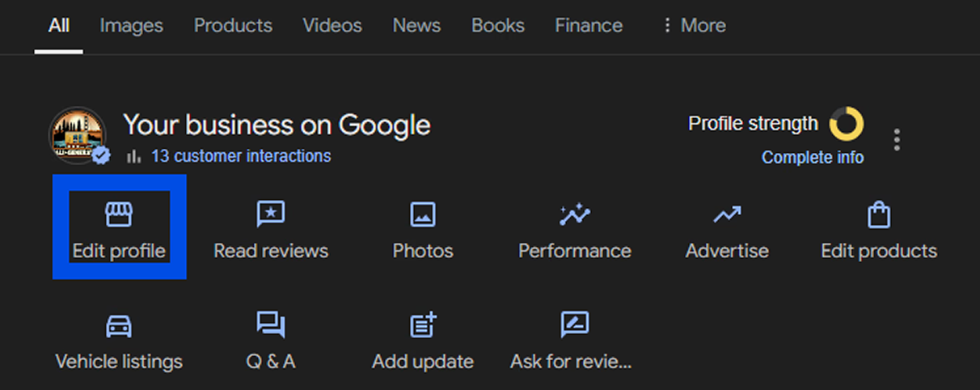Switch to the Images tab
This screenshot has height=390, width=980.
(x=131, y=26)
